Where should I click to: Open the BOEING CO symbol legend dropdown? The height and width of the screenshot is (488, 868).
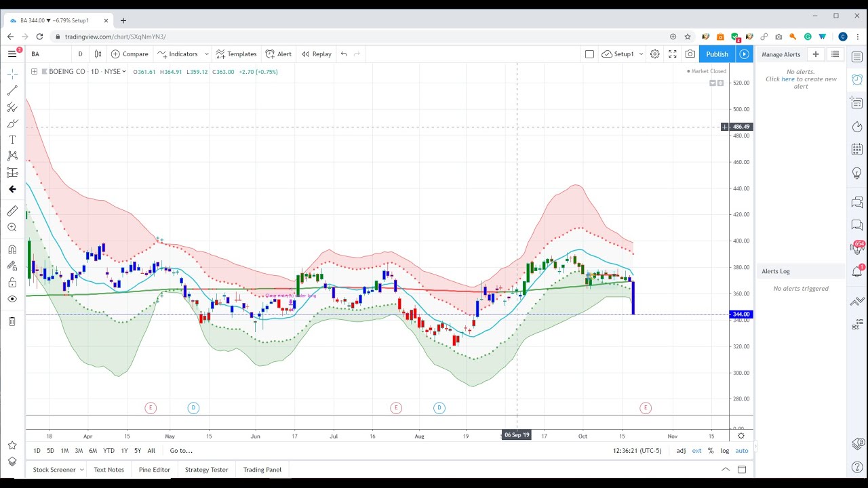pyautogui.click(x=124, y=72)
